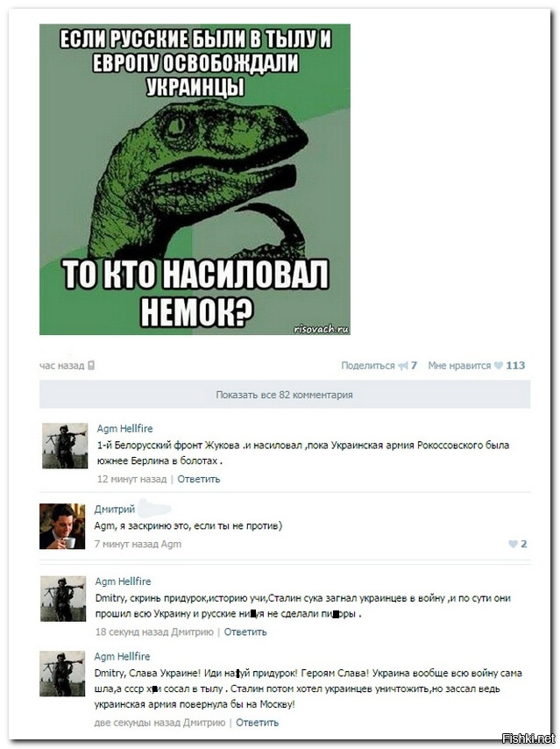Expand 'Показать все 82 комментария' bar

[285, 395]
